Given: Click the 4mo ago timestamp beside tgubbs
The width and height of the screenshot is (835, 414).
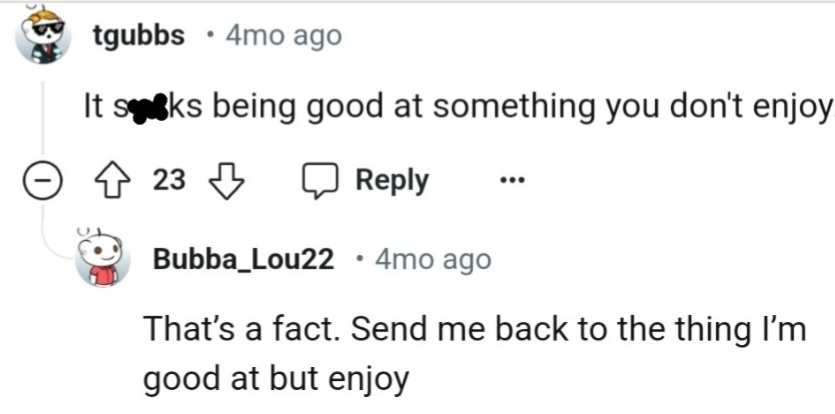Looking at the screenshot, I should coord(284,36).
